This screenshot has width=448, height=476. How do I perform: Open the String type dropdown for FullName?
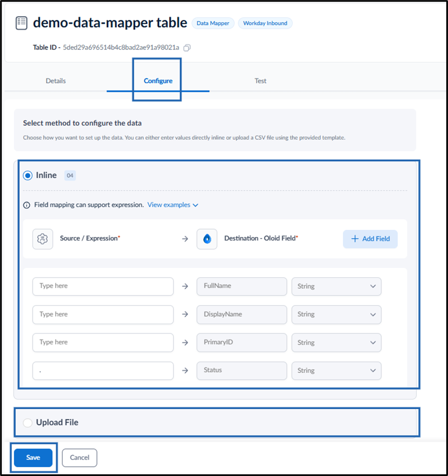click(336, 286)
